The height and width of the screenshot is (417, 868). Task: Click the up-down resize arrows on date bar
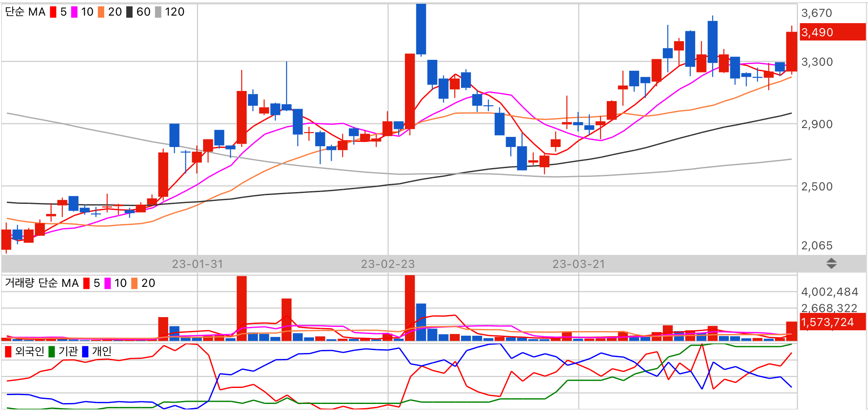(831, 264)
